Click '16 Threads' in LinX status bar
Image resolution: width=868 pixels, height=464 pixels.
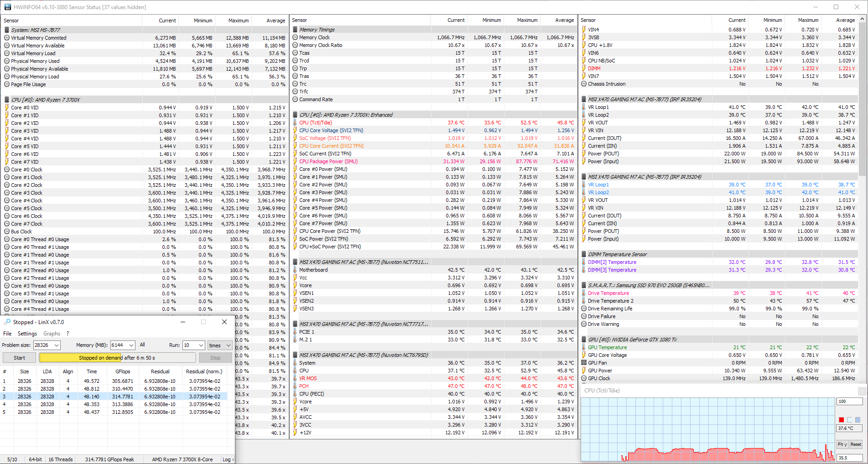tap(61, 459)
